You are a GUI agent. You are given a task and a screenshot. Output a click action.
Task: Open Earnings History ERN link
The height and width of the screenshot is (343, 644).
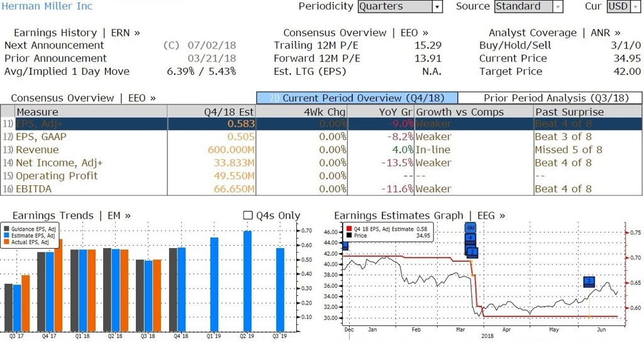(77, 33)
